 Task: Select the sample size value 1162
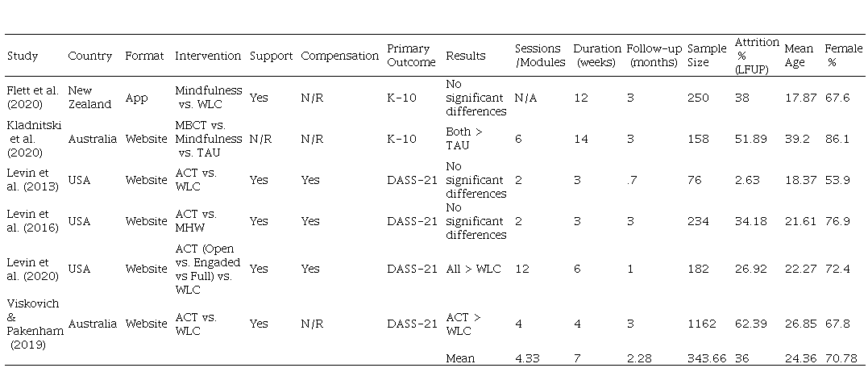[701, 324]
